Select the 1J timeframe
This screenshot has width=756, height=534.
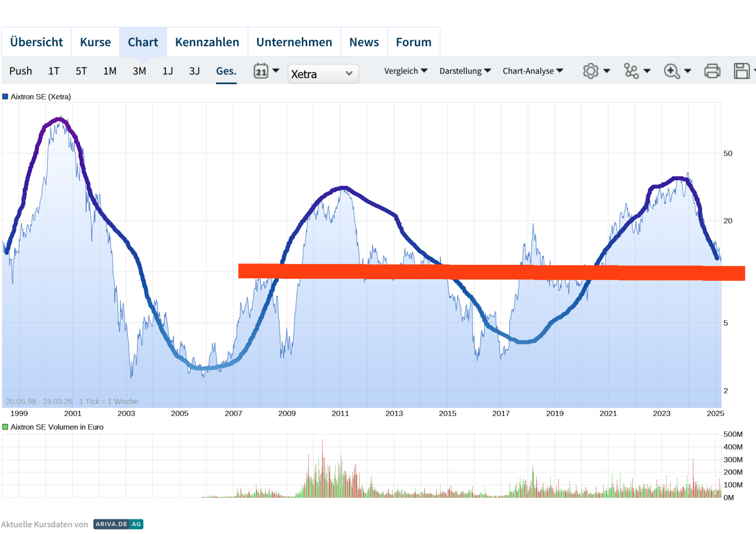168,71
